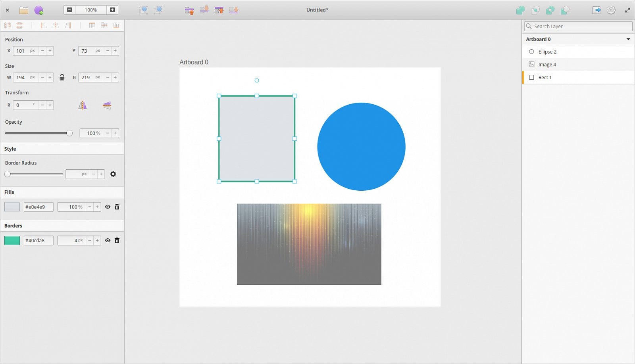Viewport: 635px width, 364px height.
Task: Click the rotation input field
Action: click(x=26, y=105)
